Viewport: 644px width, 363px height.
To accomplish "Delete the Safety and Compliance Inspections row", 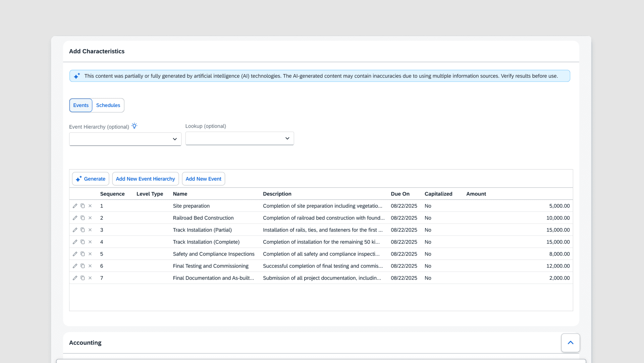I will pos(90,254).
